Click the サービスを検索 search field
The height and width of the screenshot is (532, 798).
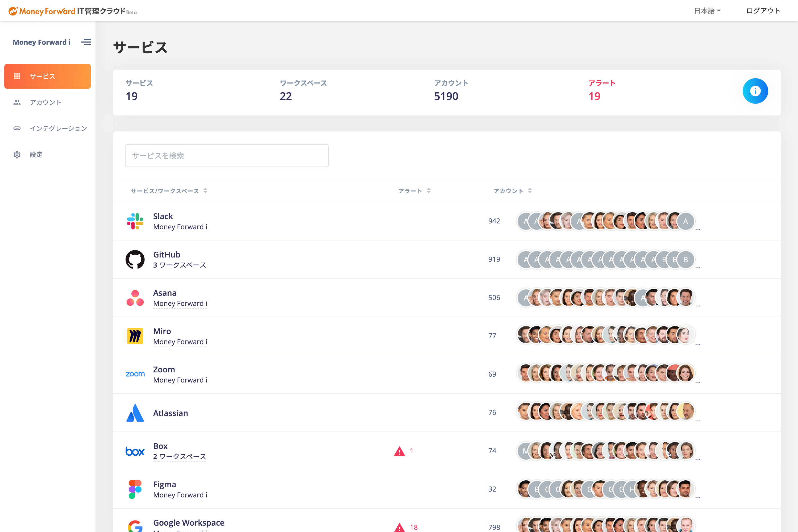[x=227, y=155]
